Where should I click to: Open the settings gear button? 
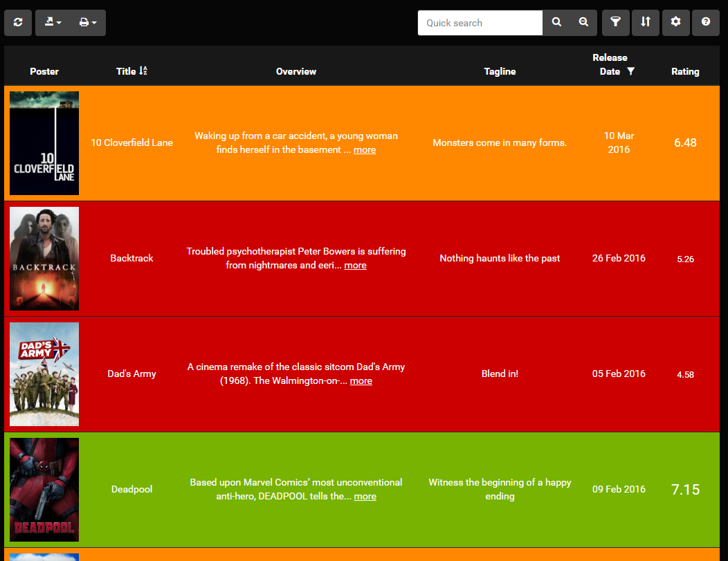click(x=676, y=23)
